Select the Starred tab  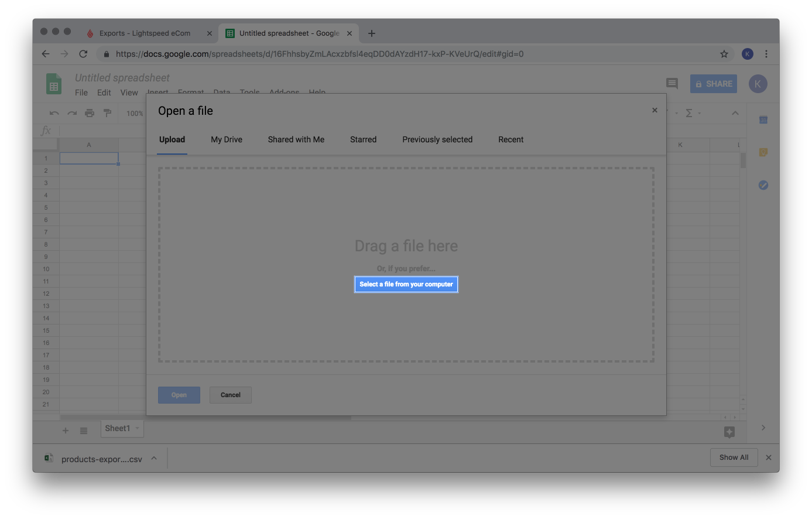coord(363,139)
